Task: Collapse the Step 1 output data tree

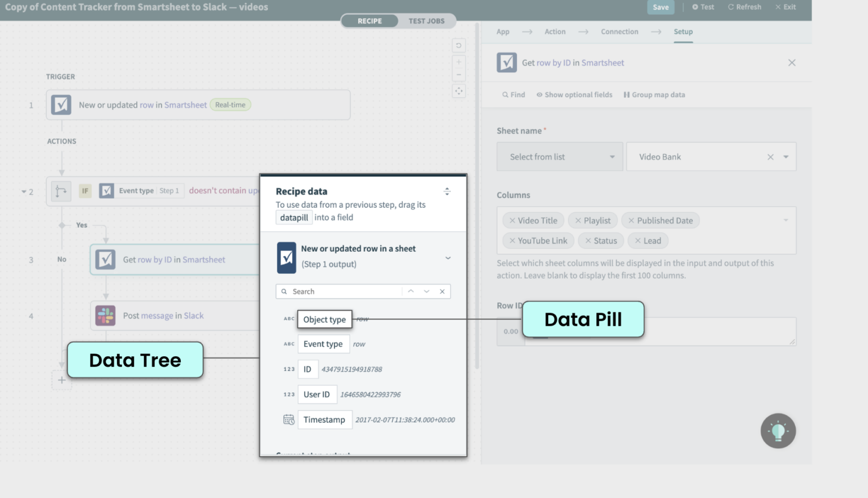Action: (448, 257)
